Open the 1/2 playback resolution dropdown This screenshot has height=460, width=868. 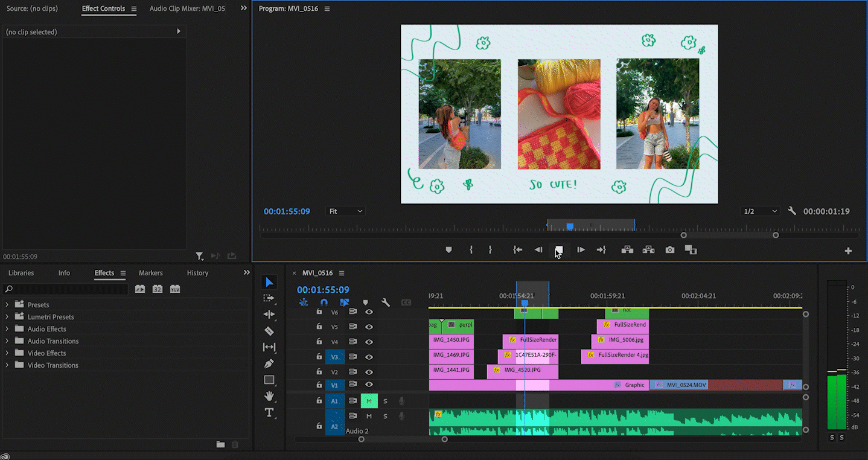760,211
